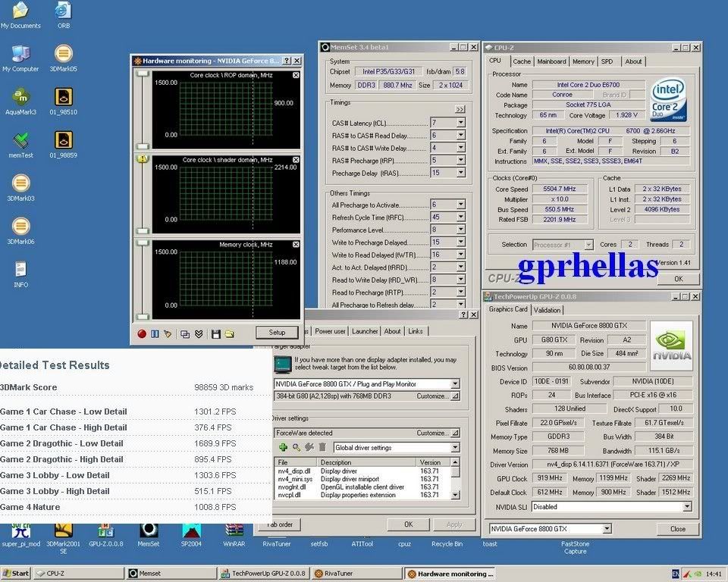Open the My Computer desktop icon
This screenshot has height=582, width=728.
(20, 58)
